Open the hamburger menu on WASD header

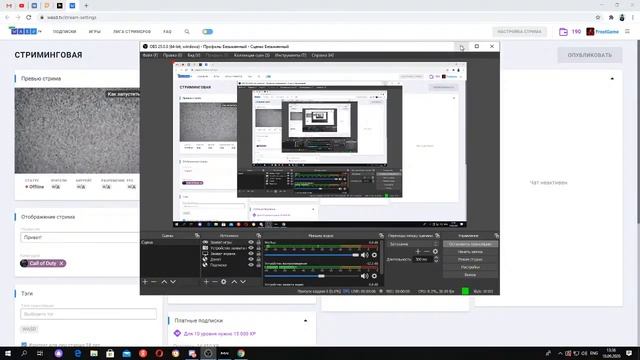[x=627, y=31]
